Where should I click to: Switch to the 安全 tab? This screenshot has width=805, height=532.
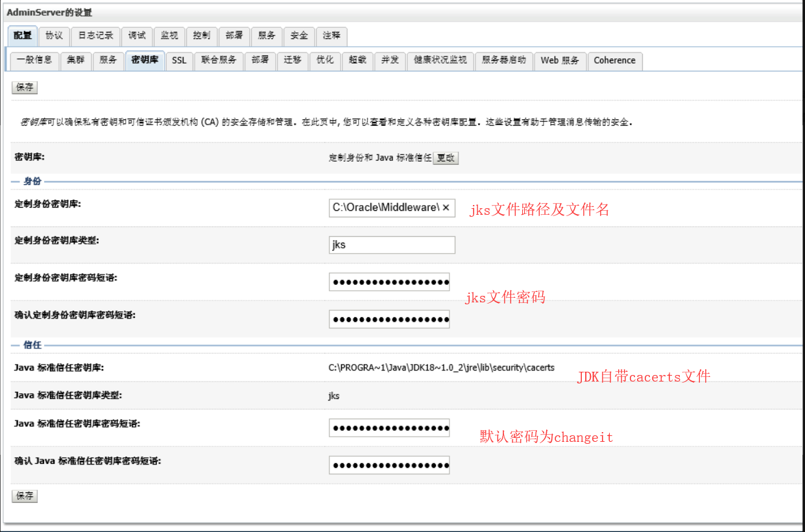point(299,36)
